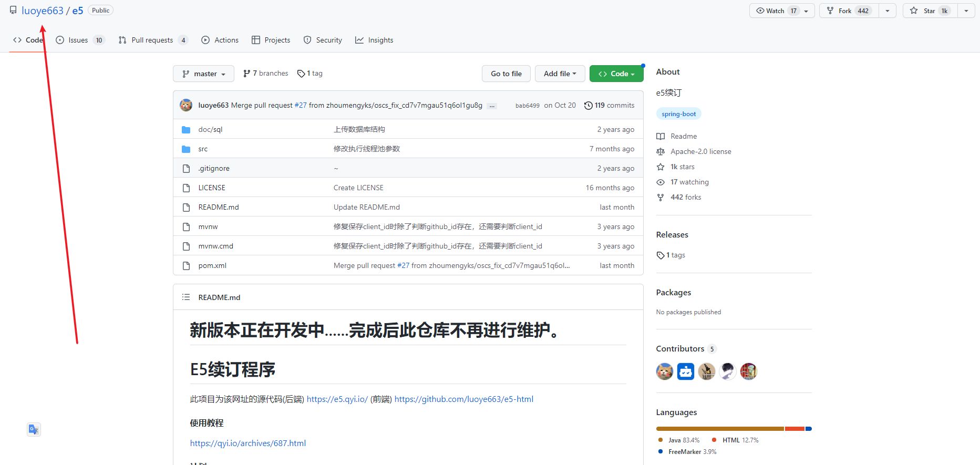This screenshot has width=980, height=465.
Task: Open the master branch dropdown
Action: [x=204, y=74]
